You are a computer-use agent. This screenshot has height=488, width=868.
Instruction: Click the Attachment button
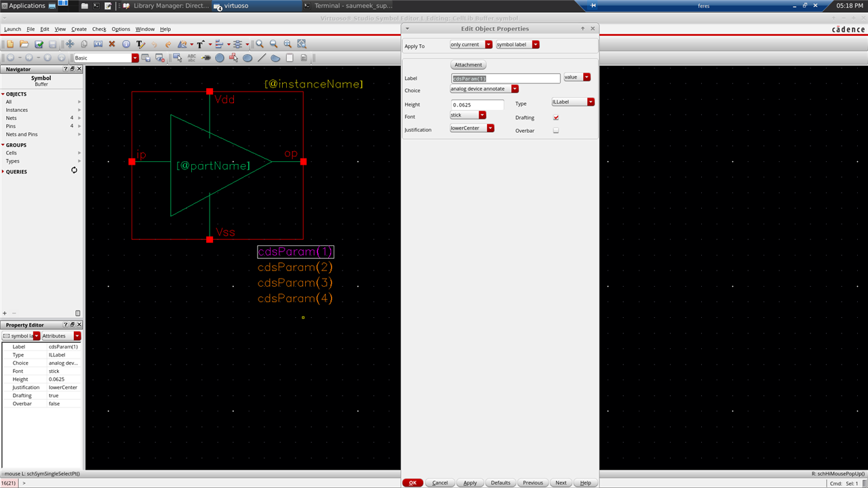[x=468, y=65]
